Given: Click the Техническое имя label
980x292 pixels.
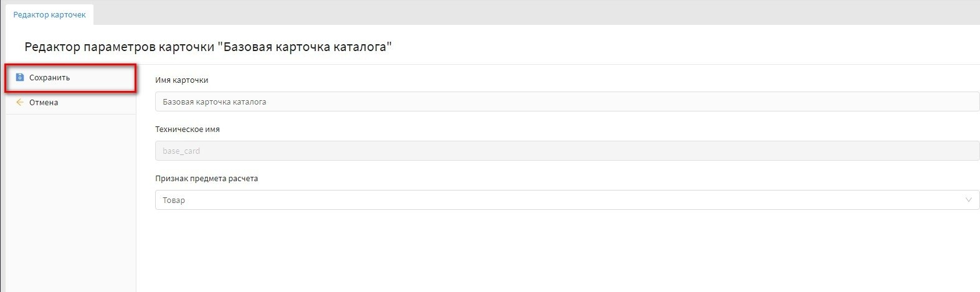Looking at the screenshot, I should click(x=187, y=130).
